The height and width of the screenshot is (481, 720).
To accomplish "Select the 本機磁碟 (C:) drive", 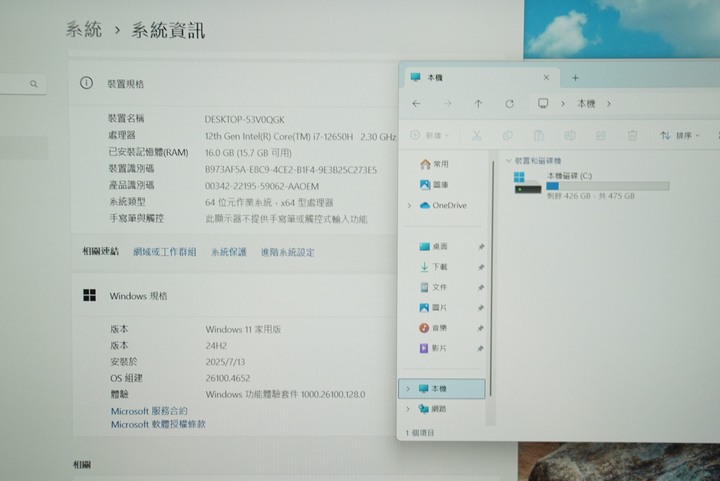I will tap(591, 185).
